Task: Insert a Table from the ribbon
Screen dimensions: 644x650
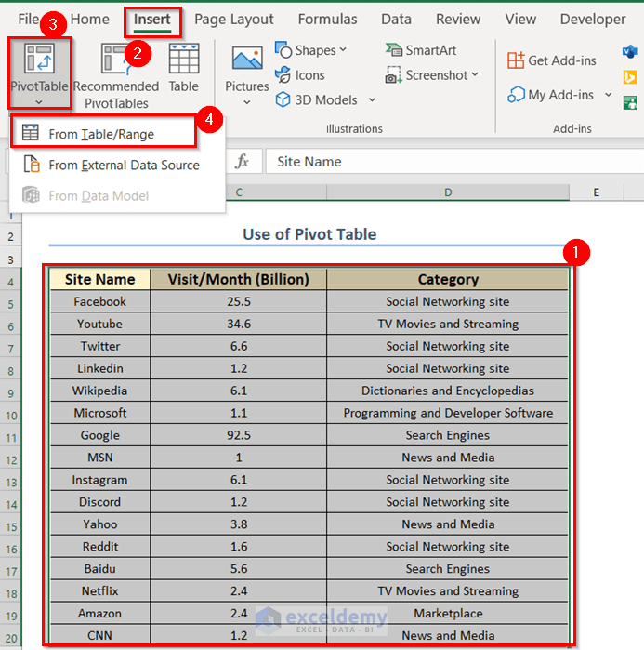Action: (x=183, y=68)
